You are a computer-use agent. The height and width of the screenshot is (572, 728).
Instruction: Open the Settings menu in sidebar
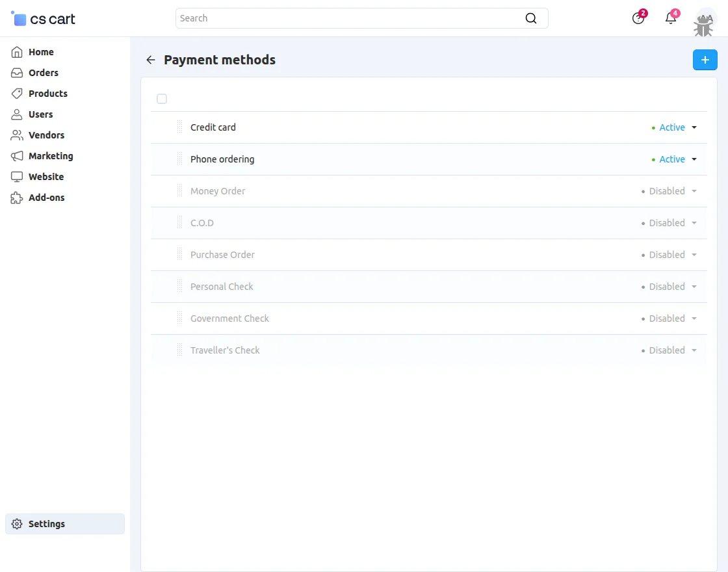46,524
